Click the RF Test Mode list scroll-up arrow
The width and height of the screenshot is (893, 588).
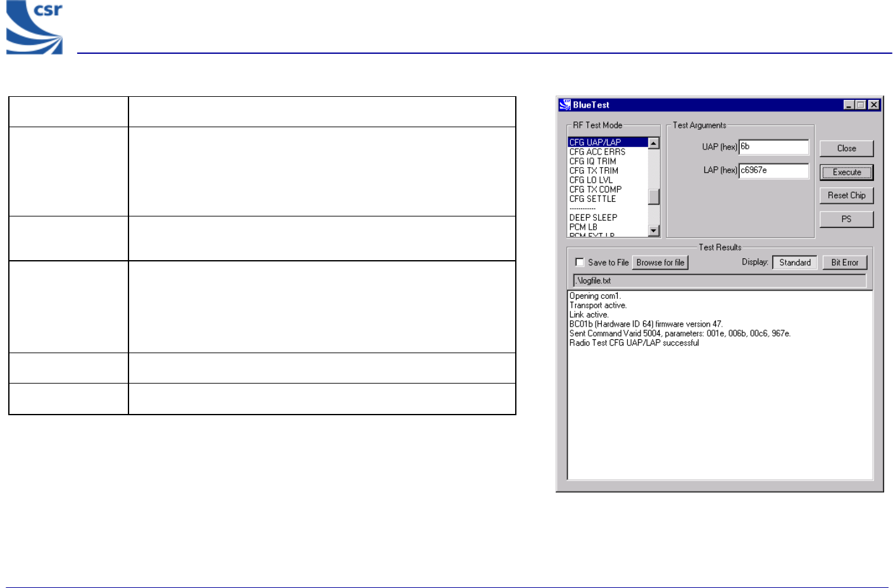[654, 143]
